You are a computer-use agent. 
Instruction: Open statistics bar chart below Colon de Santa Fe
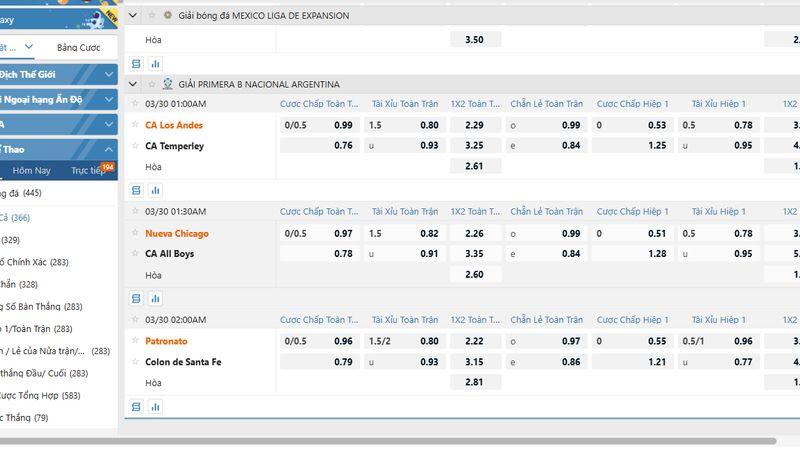click(x=155, y=407)
